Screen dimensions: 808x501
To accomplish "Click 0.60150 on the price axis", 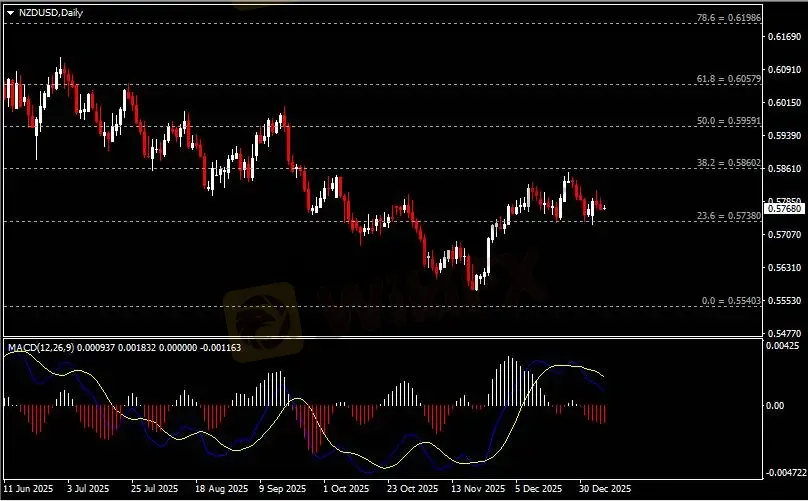I will tap(785, 103).
